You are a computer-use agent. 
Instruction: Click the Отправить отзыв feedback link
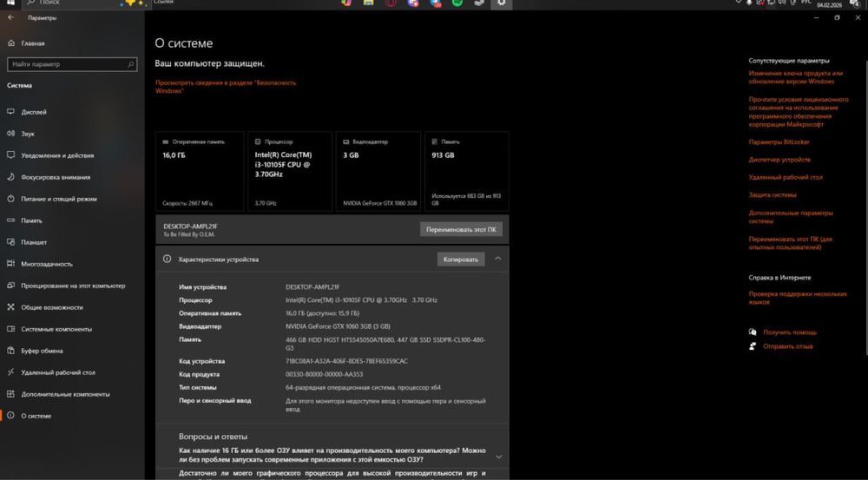coord(788,346)
